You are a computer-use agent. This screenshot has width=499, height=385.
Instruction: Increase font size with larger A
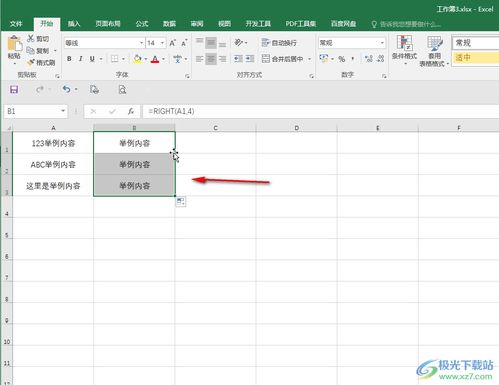173,43
